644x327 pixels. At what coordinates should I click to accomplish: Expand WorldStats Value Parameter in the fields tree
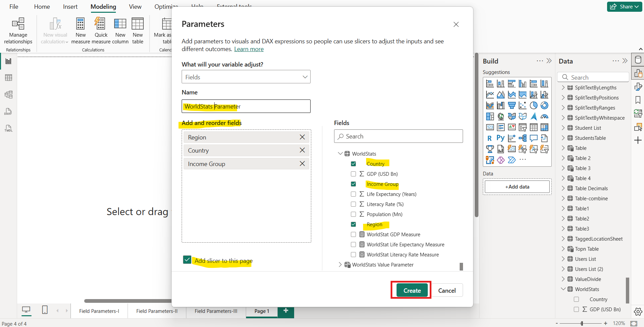340,264
